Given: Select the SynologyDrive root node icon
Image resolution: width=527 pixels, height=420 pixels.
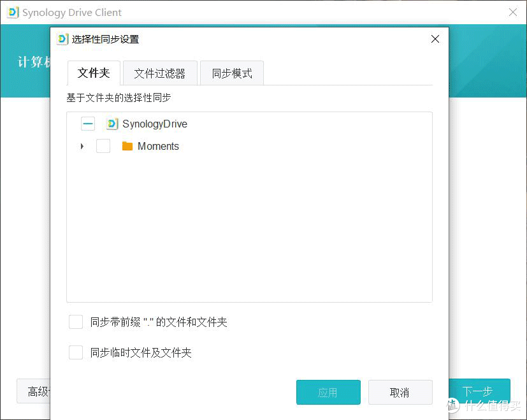Looking at the screenshot, I should (112, 124).
